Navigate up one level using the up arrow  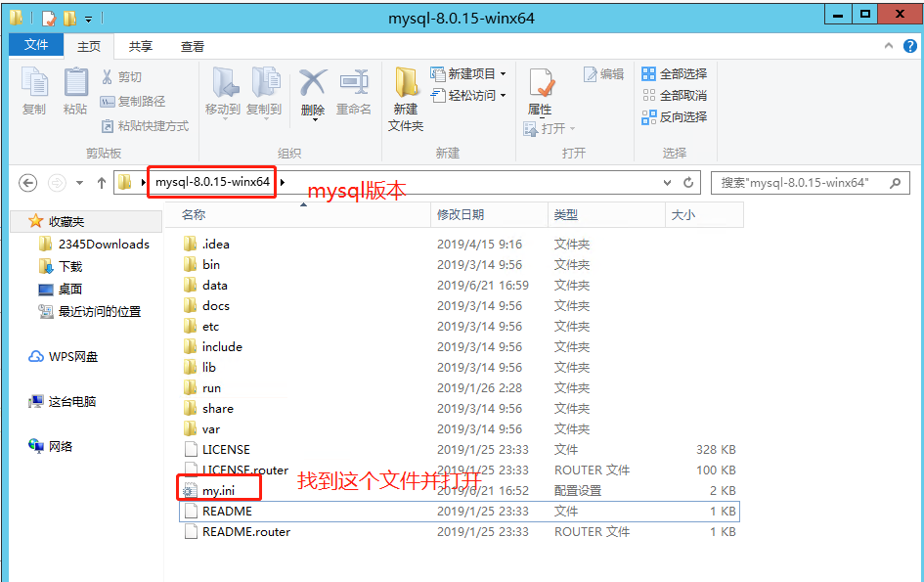click(102, 182)
